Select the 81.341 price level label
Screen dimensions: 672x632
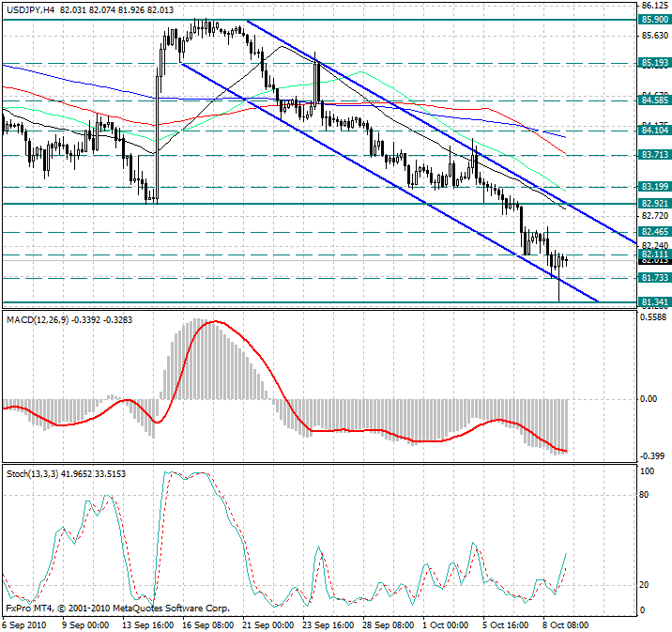pos(654,302)
